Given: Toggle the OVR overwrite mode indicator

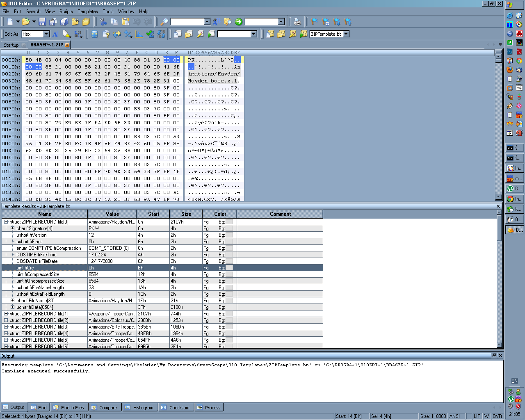Looking at the screenshot, I should [x=497, y=416].
